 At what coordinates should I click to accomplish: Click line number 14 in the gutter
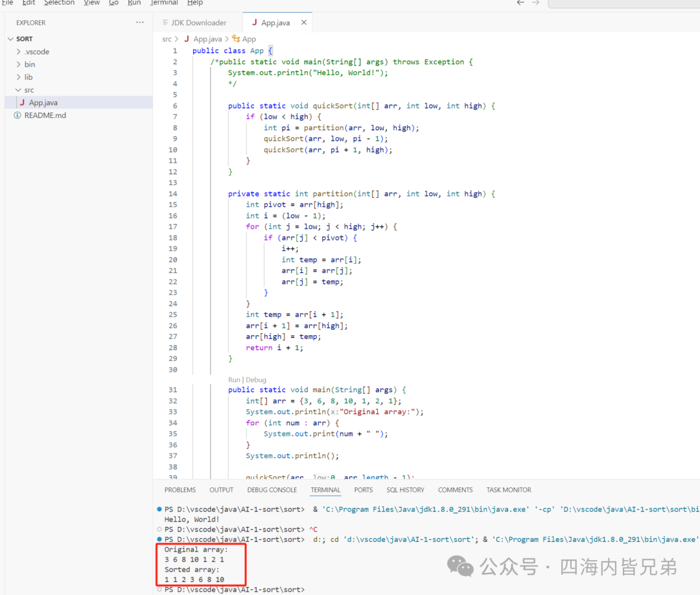173,193
